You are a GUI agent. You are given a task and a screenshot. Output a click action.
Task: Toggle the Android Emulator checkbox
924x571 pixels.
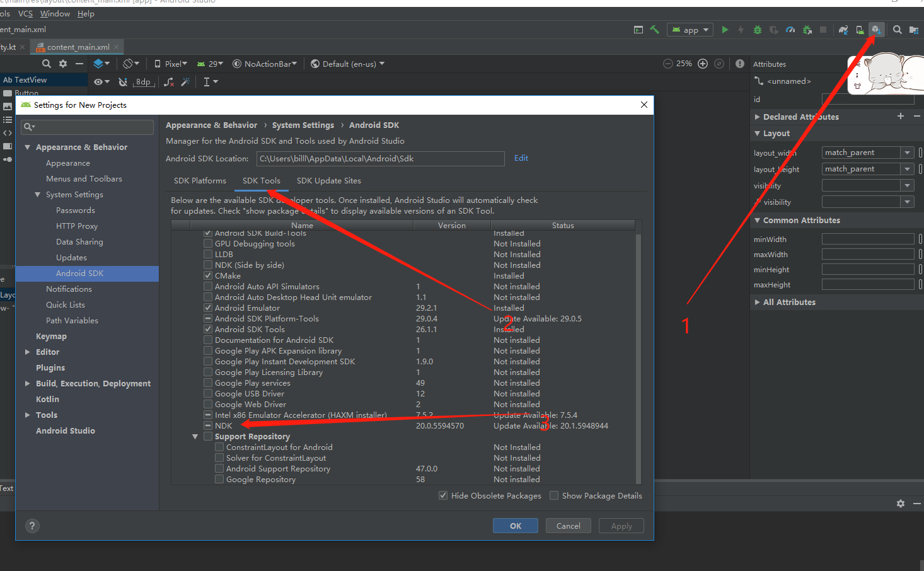(x=208, y=308)
